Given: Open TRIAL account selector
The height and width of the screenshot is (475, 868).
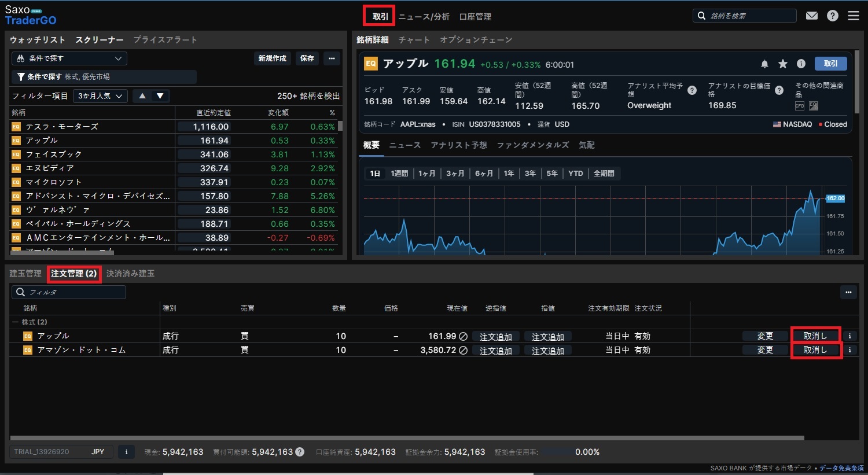Looking at the screenshot, I should point(62,452).
